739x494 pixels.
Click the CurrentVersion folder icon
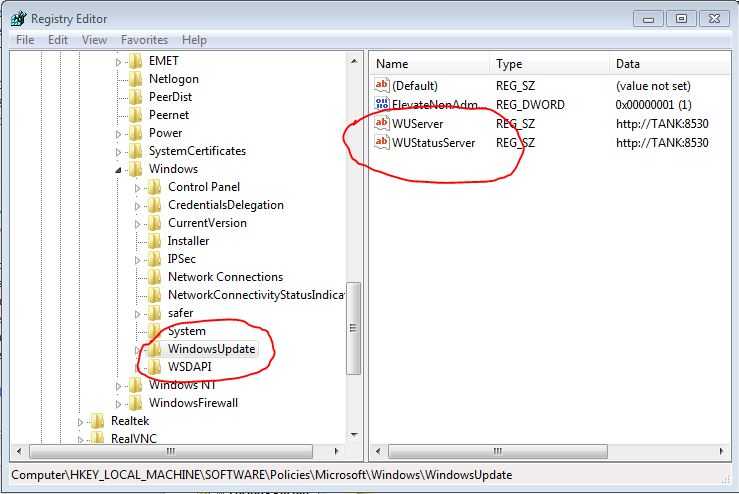155,223
